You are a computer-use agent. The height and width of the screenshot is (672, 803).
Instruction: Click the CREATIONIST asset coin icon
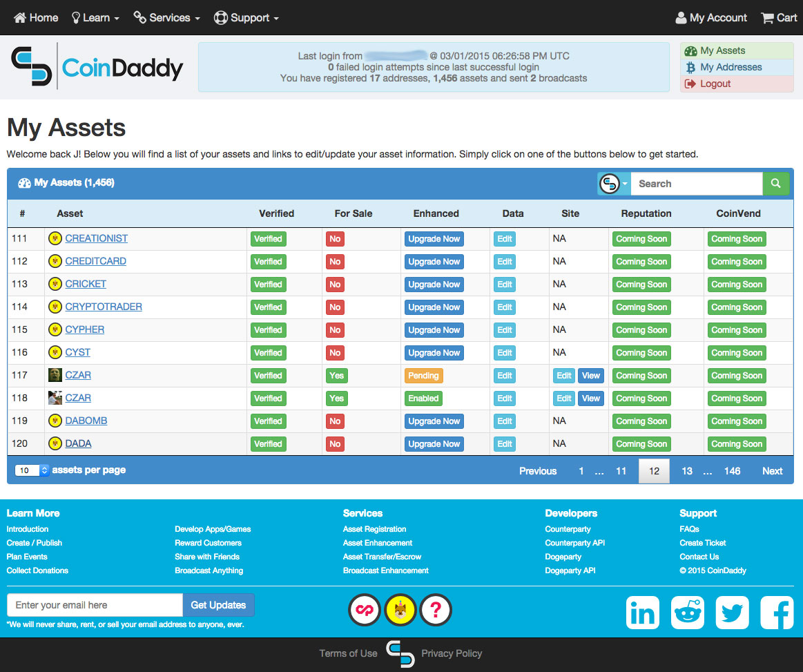(55, 238)
